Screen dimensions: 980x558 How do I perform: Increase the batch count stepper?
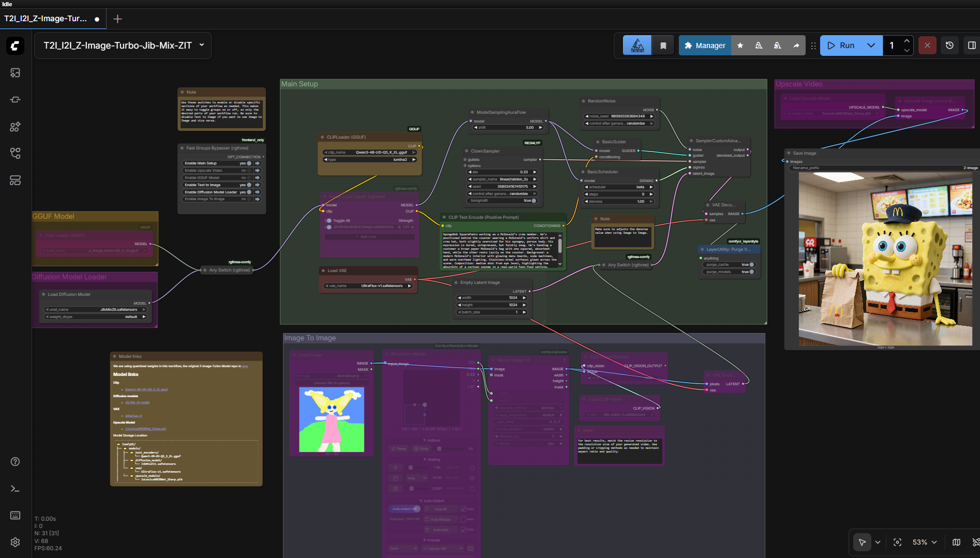[907, 41]
